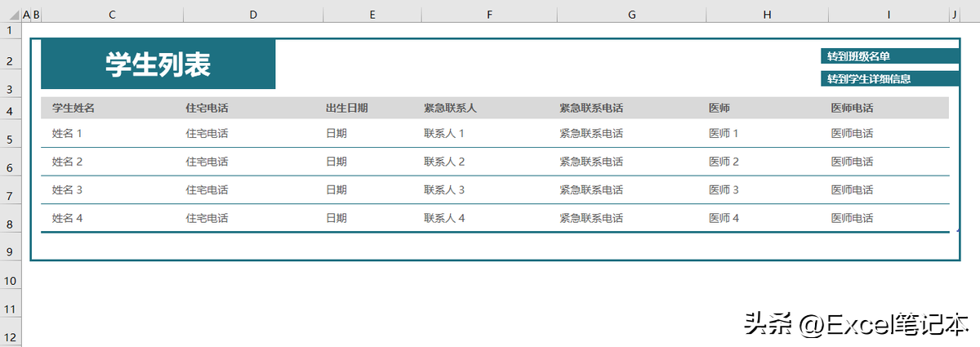The height and width of the screenshot is (347, 980).
Task: Select 医师电话 cell in 姓名 4 row
Action: point(889,218)
